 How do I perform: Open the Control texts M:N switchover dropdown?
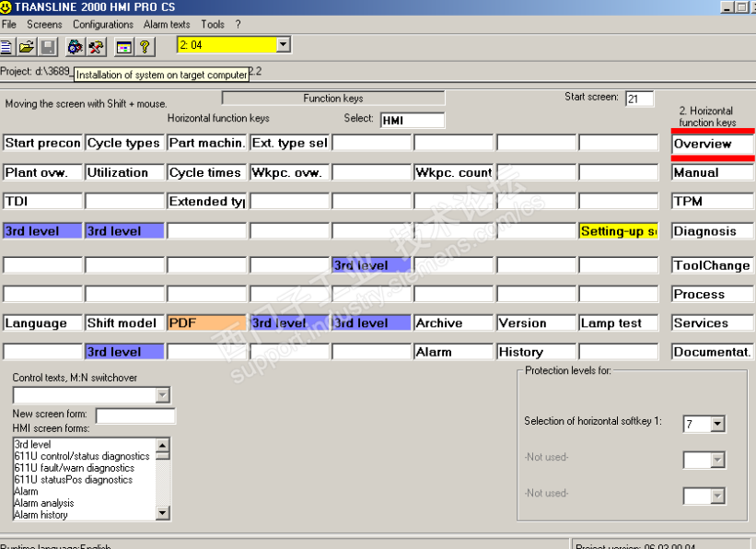[162, 395]
